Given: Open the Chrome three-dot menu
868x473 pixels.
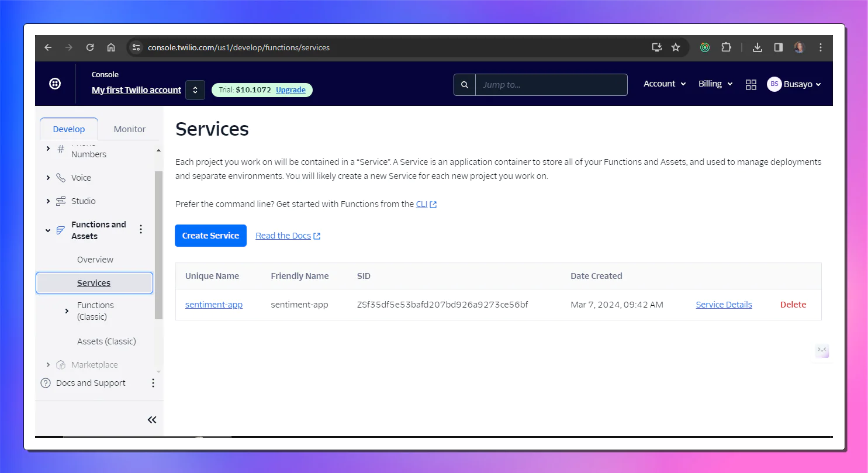Looking at the screenshot, I should click(x=821, y=47).
